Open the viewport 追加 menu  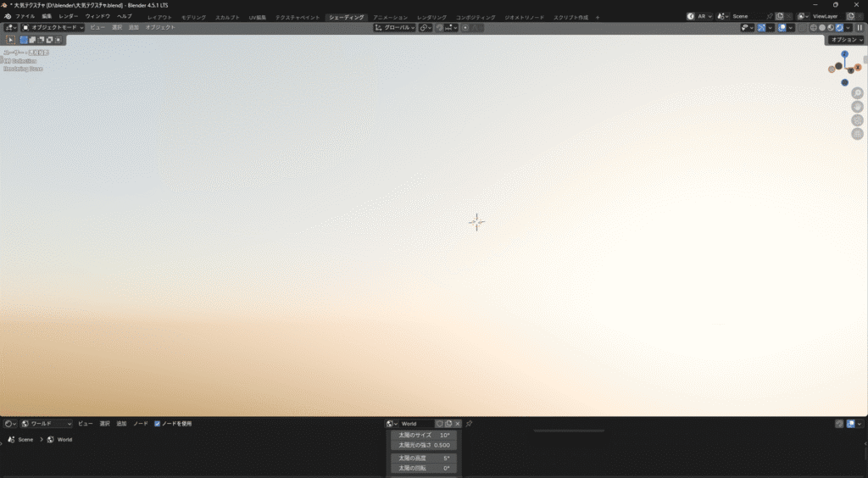pos(133,28)
